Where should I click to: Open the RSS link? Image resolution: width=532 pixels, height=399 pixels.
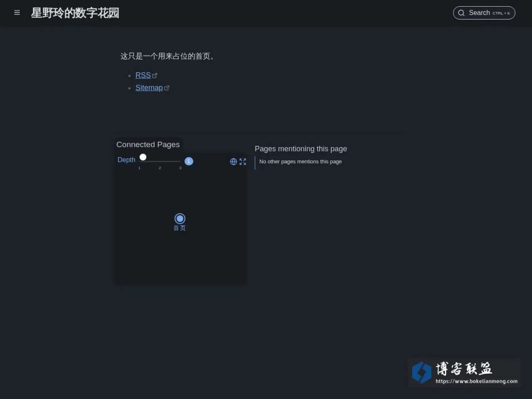click(143, 75)
